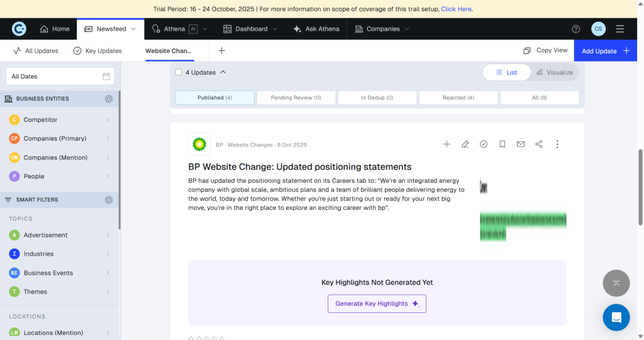This screenshot has width=644, height=340.
Task: Open the BP update green thumbnail
Action: click(x=523, y=209)
